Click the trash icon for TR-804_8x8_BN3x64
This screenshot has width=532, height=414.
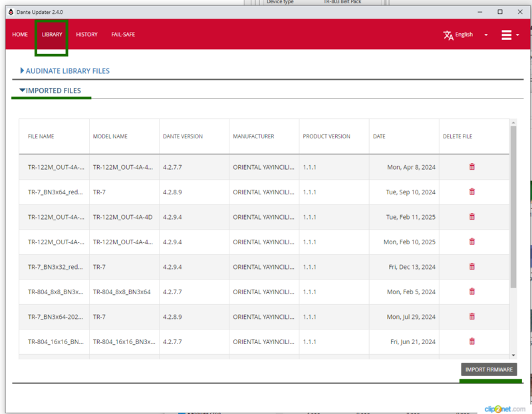[472, 292]
